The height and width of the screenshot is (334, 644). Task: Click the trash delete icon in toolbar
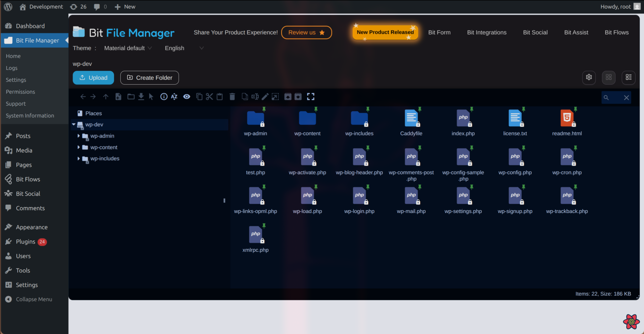pyautogui.click(x=232, y=97)
